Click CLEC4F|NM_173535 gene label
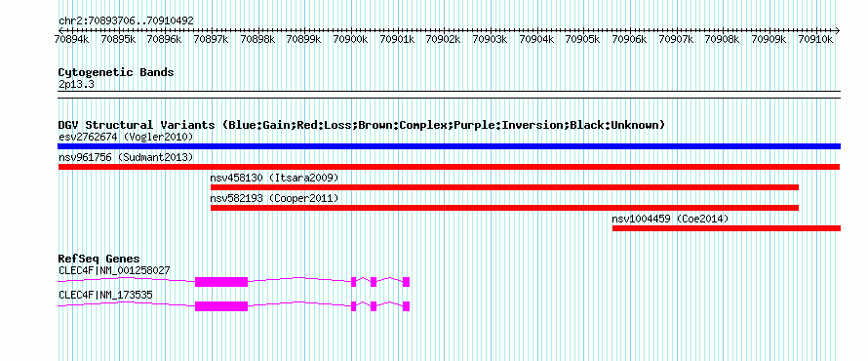The width and height of the screenshot is (868, 361). (x=105, y=295)
